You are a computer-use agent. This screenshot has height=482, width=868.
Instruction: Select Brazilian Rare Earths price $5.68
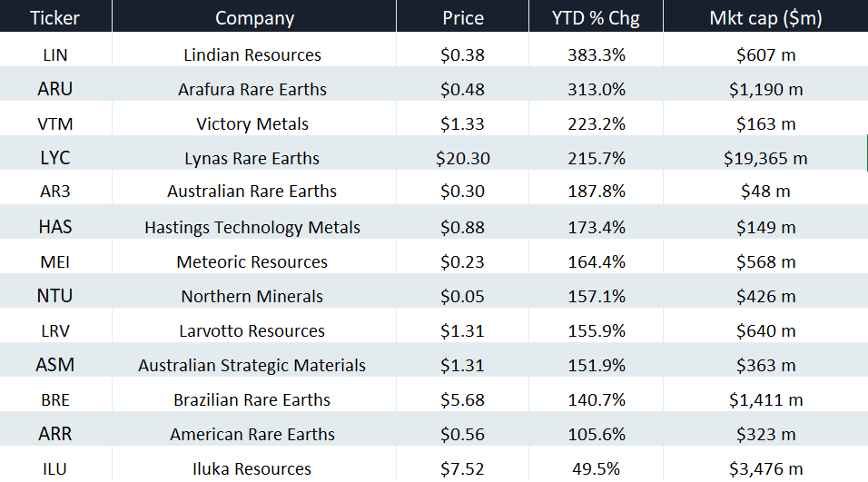click(x=463, y=399)
